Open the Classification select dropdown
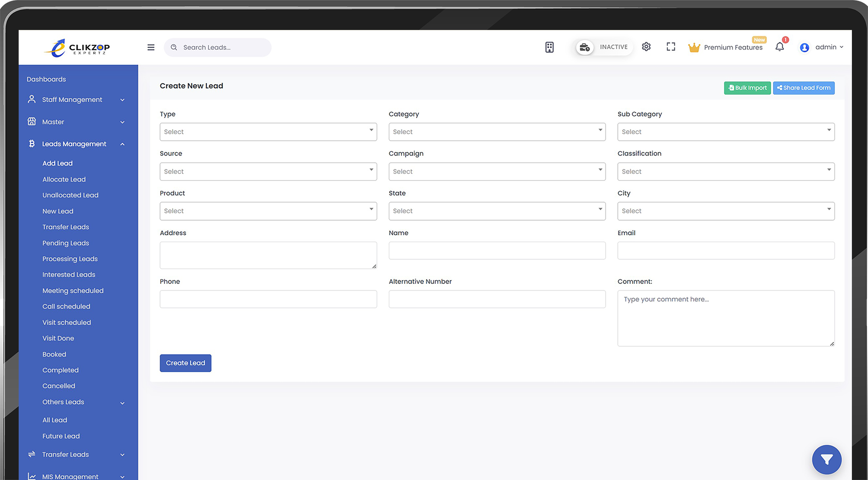Screen dimensions: 868x480 [726, 171]
